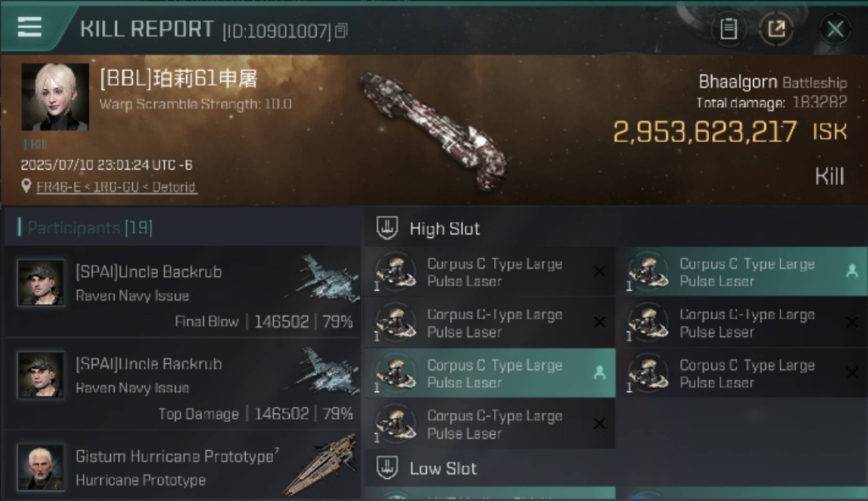Select the green highlighted left-column Pulse Laser
This screenshot has width=868, height=501.
[x=490, y=373]
